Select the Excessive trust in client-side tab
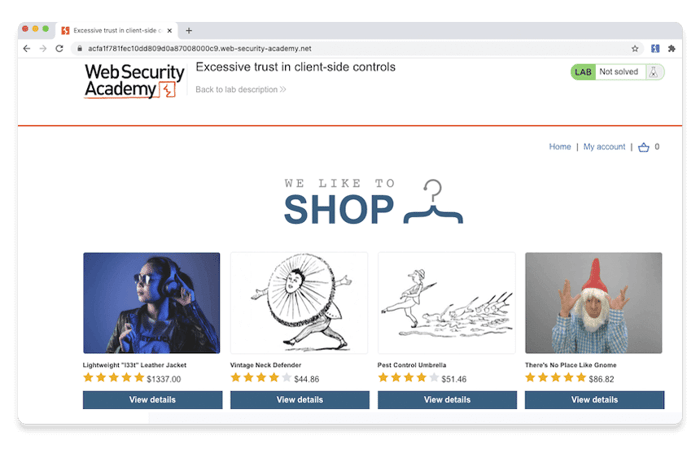The height and width of the screenshot is (453, 700). [117, 30]
